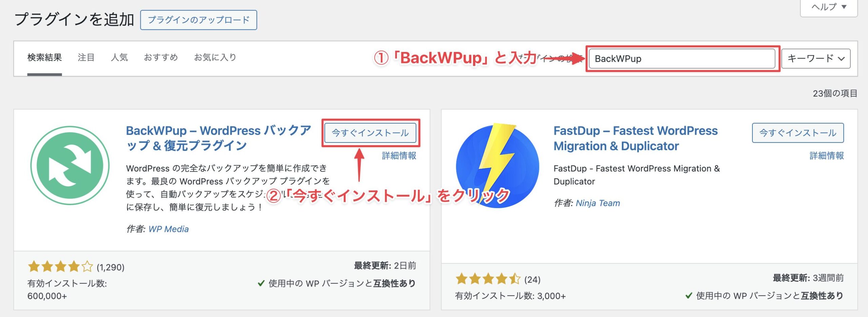Open the BackWPup plugin title link
Screen dimensions: 868x317
click(219, 138)
